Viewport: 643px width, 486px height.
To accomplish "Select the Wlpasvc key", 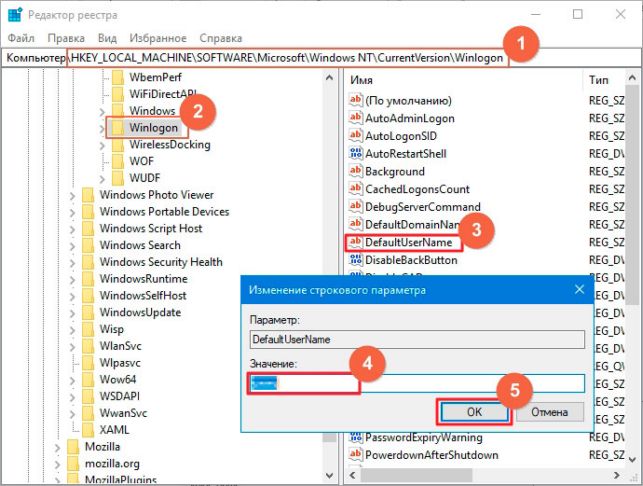I will coord(120,363).
